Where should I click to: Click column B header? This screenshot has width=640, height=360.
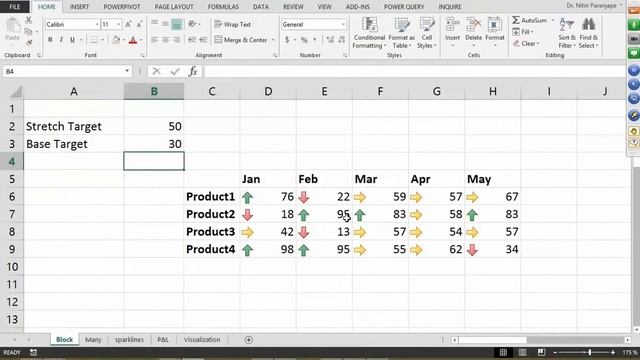click(x=154, y=91)
